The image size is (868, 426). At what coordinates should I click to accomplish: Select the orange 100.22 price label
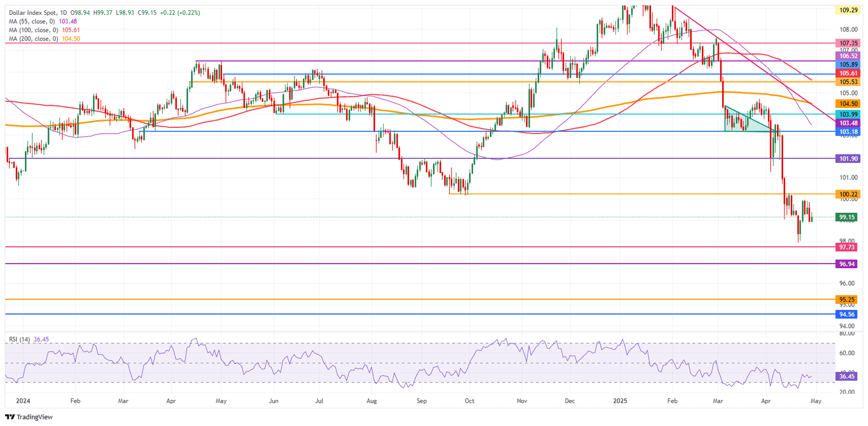846,194
